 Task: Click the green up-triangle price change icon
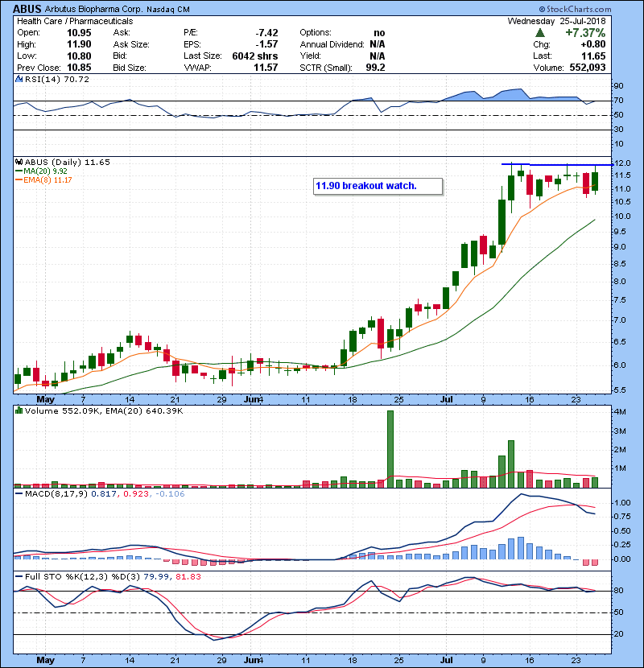coord(539,33)
